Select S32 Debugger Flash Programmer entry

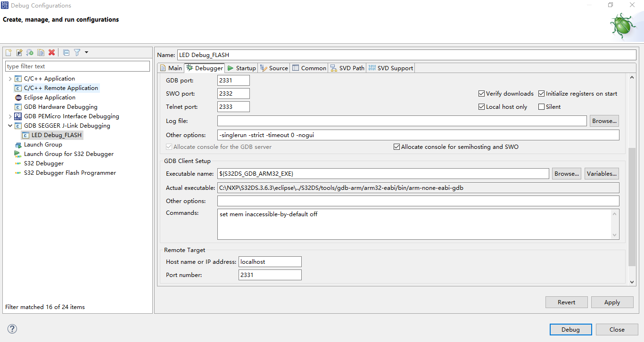coord(70,173)
